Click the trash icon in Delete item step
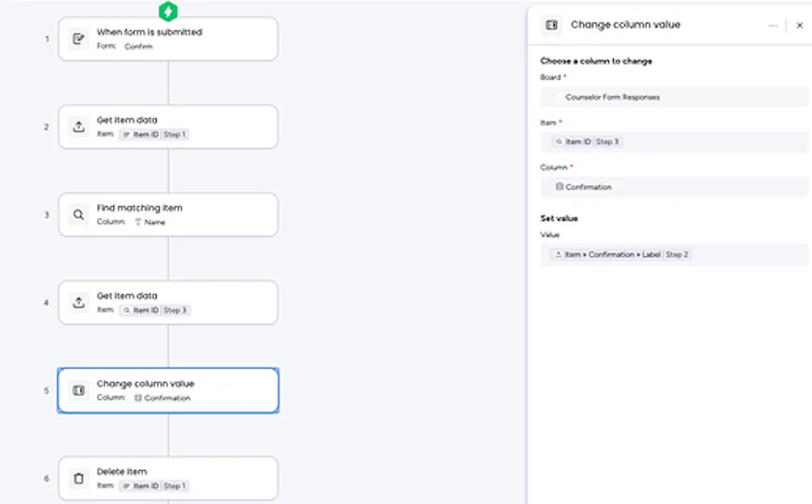Image resolution: width=812 pixels, height=504 pixels. [x=79, y=479]
